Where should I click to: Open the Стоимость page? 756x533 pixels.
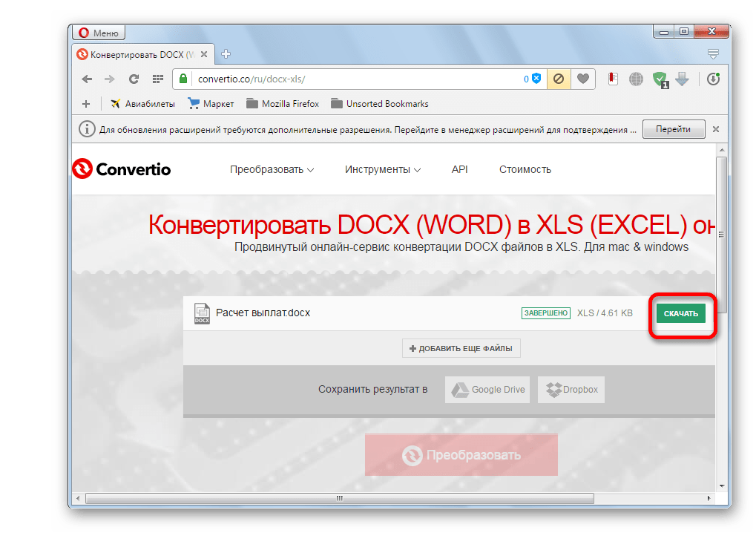coord(525,170)
